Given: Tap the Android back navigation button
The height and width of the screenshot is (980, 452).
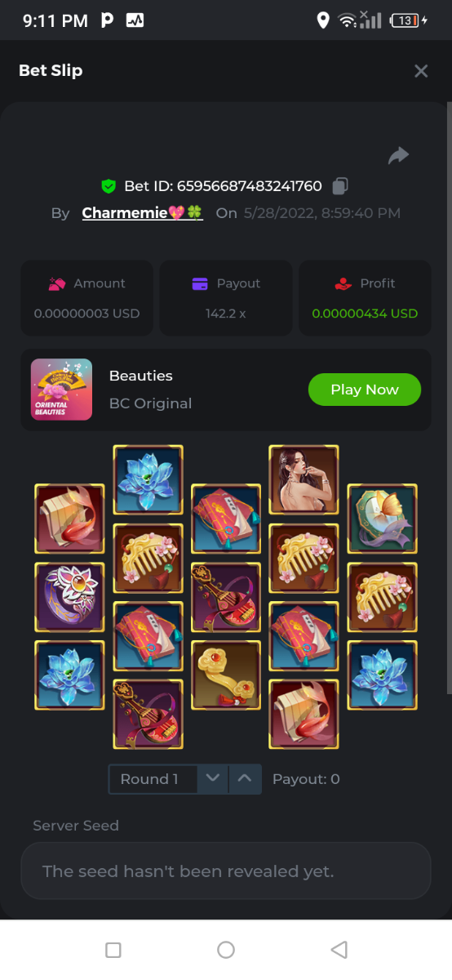Looking at the screenshot, I should coord(339,950).
